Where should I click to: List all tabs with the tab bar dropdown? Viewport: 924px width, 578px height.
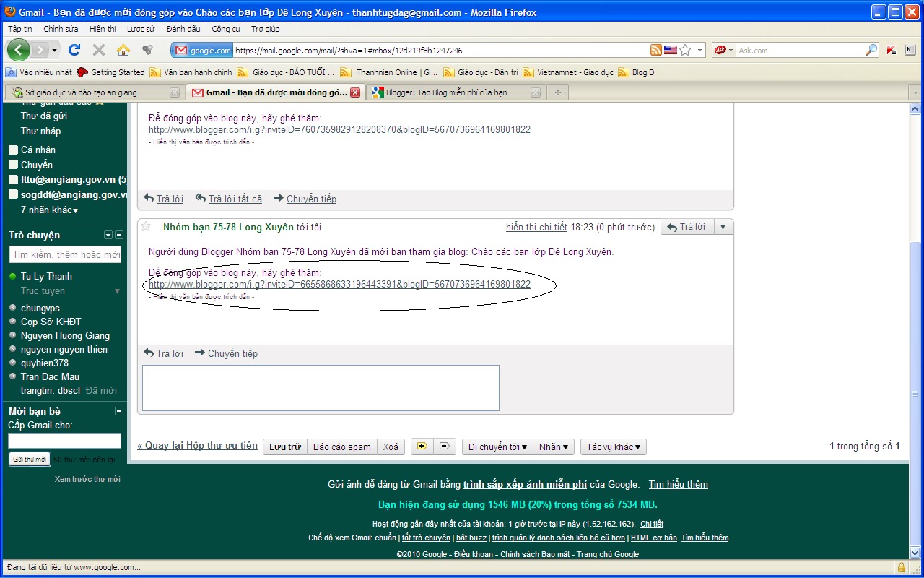pos(915,92)
